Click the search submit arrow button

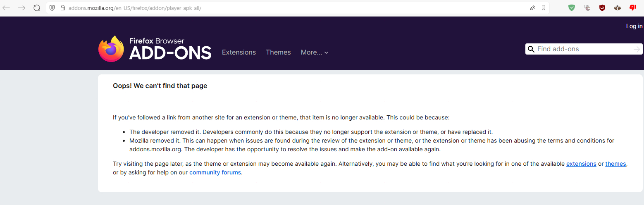click(637, 49)
